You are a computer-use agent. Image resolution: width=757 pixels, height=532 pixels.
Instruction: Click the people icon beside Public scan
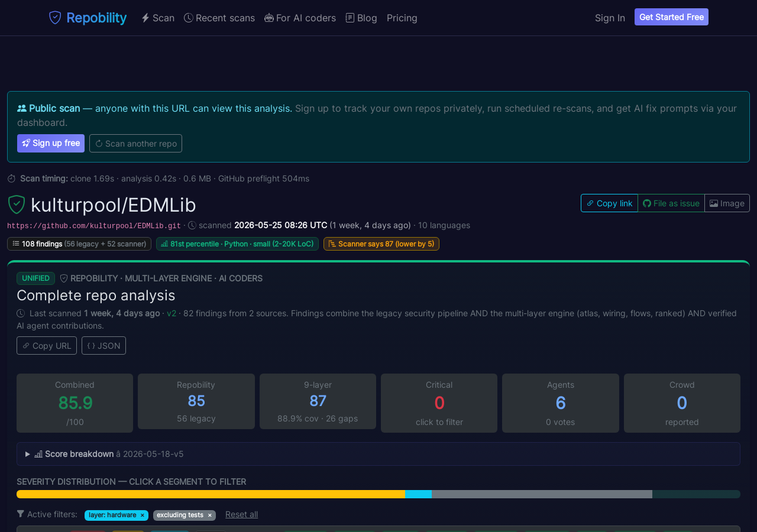point(22,108)
